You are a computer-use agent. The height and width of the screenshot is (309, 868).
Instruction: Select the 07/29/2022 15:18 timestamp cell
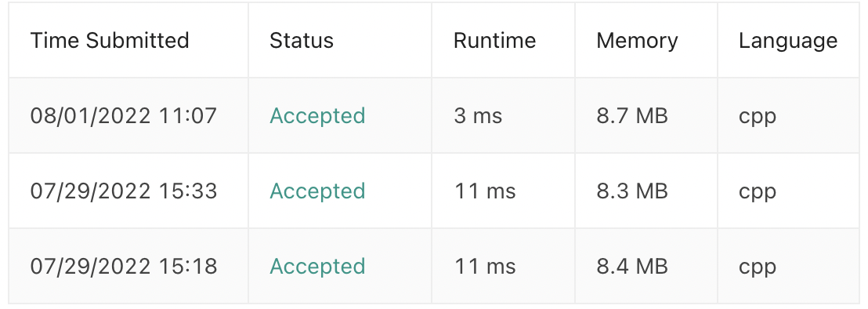(x=124, y=267)
